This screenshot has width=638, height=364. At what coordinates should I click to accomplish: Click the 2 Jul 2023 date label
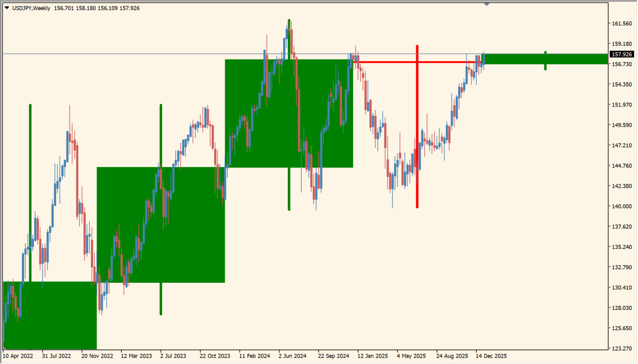[173, 356]
